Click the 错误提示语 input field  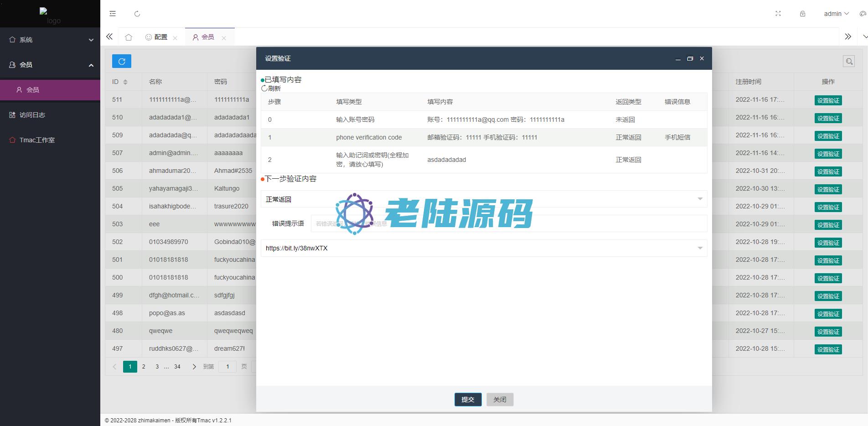(508, 223)
